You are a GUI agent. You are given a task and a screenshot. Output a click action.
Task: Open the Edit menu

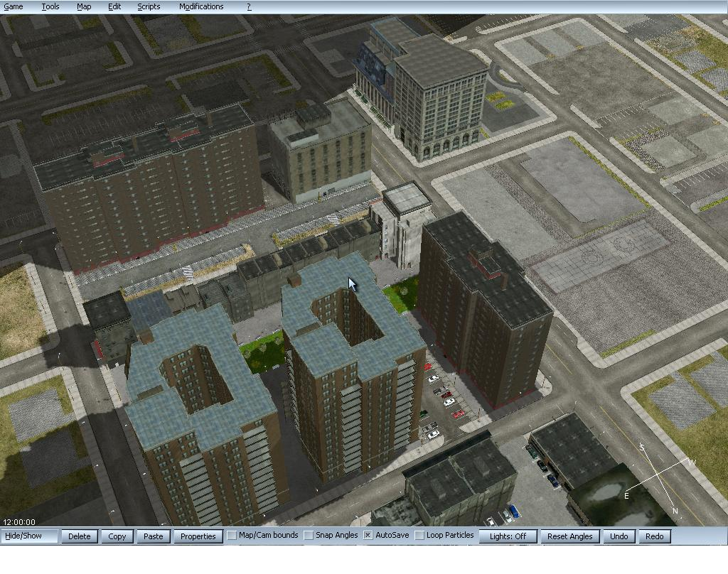point(114,6)
